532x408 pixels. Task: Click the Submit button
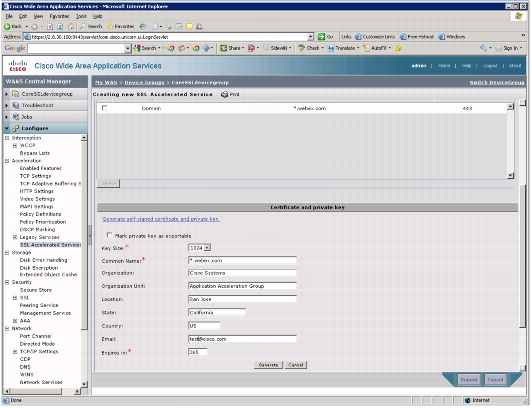(x=470, y=381)
